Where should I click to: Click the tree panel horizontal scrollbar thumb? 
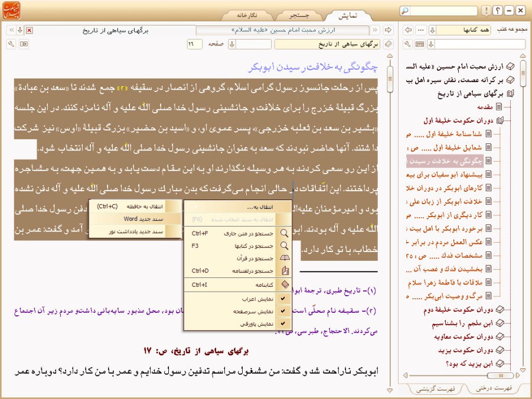(501, 375)
